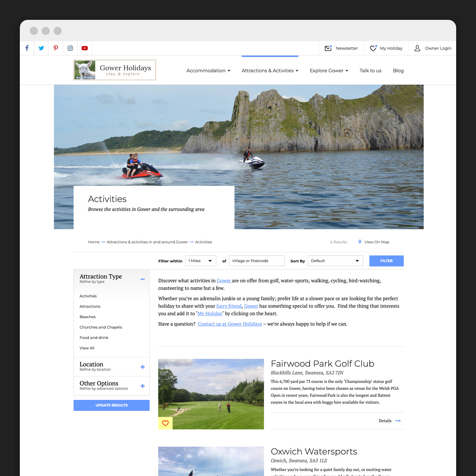Click the View On Map link
The image size is (476, 476).
pyautogui.click(x=377, y=242)
